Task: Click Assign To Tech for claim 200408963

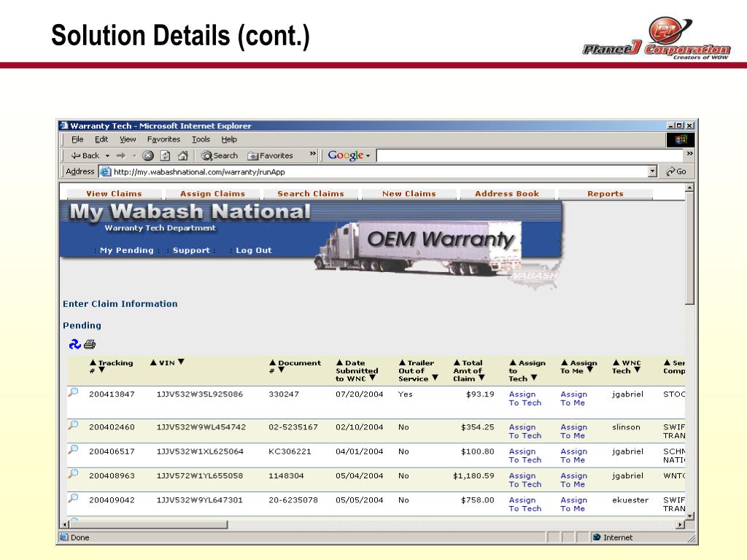Action: coord(525,480)
